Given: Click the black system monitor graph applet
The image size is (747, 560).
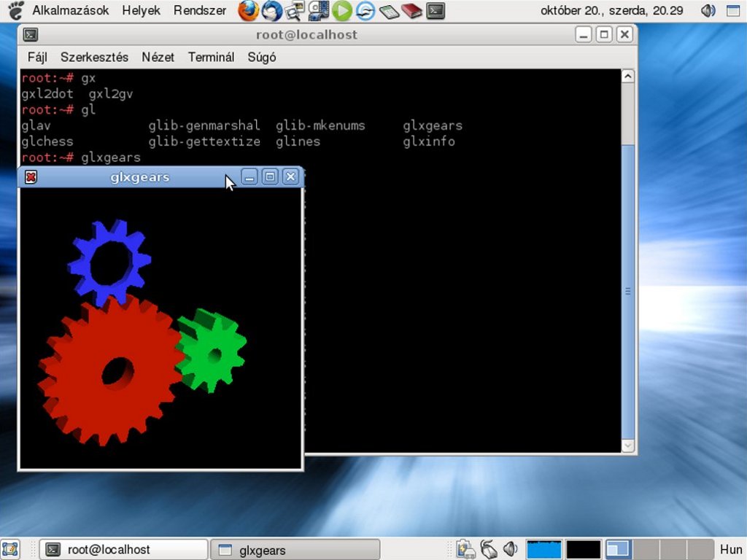Looking at the screenshot, I should tap(583, 549).
